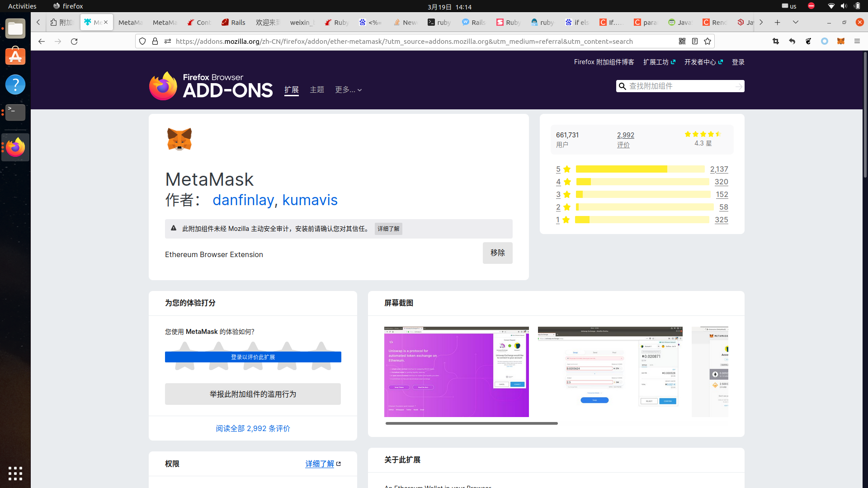Image resolution: width=868 pixels, height=488 pixels.
Task: Click the screenshots horizontal scrollbar
Action: pyautogui.click(x=472, y=423)
